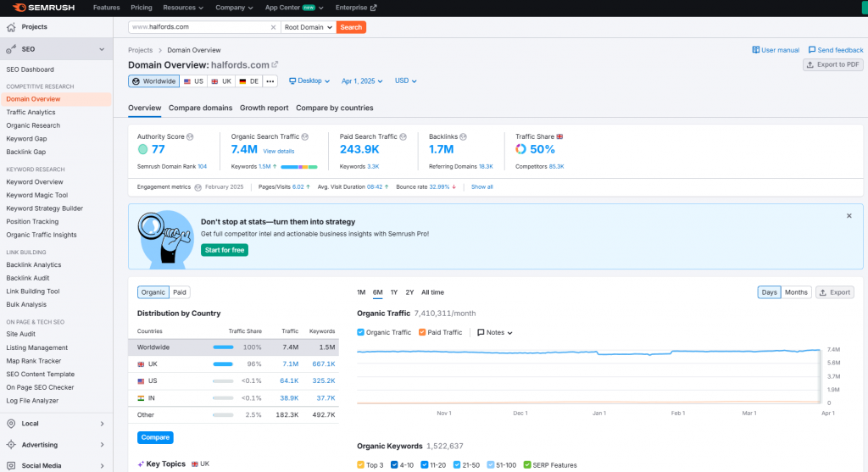Open the more countries ellipsis button
Viewport: 868px width, 472px height.
click(x=270, y=81)
